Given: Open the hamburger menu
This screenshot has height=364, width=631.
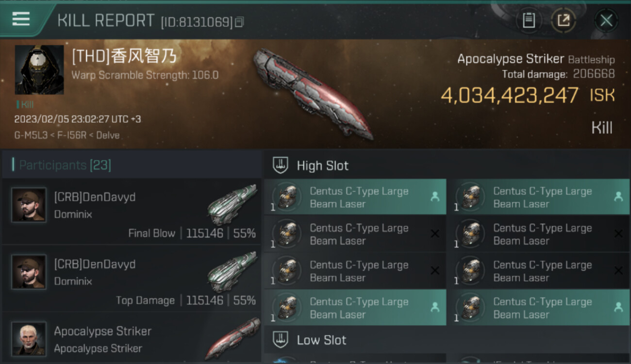Looking at the screenshot, I should (x=21, y=19).
